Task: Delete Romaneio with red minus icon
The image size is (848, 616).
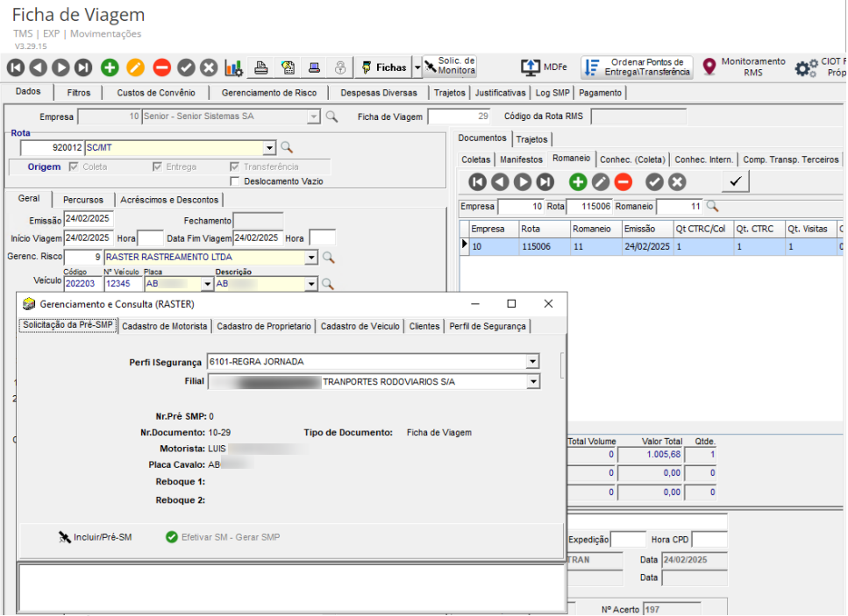Action: tap(624, 182)
